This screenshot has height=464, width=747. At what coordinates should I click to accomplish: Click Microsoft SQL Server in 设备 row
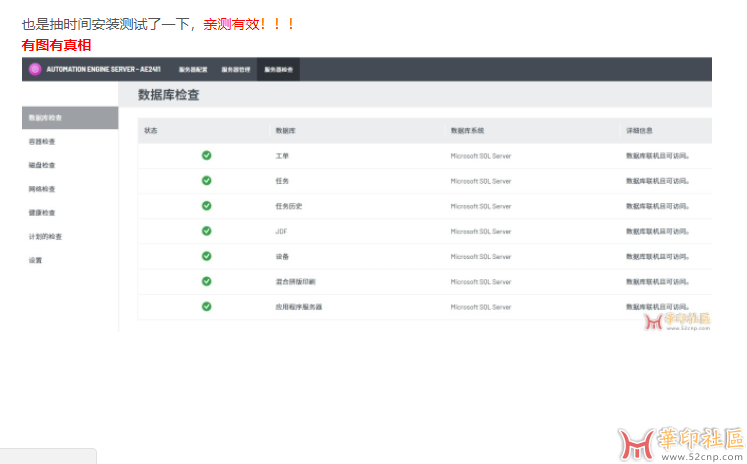point(481,257)
